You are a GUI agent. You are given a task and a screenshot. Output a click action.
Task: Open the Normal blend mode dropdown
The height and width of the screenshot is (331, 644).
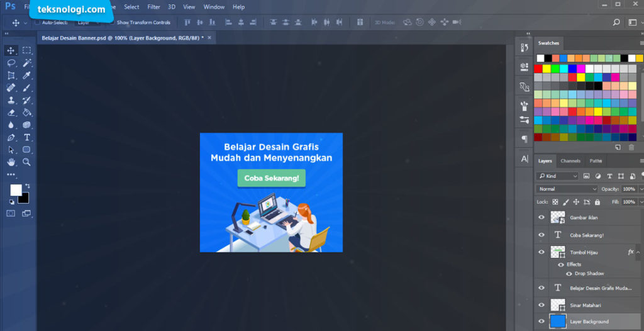click(567, 189)
